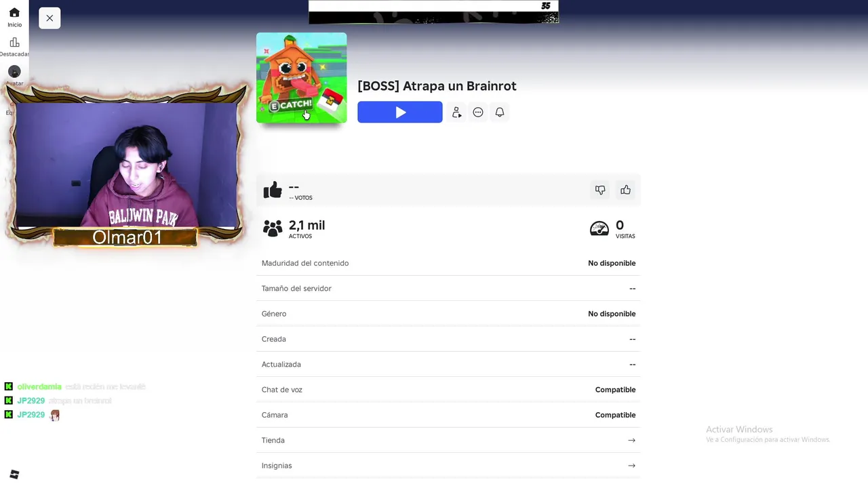Click the thumbs up like button
Image resolution: width=868 pixels, height=488 pixels.
[x=625, y=190]
